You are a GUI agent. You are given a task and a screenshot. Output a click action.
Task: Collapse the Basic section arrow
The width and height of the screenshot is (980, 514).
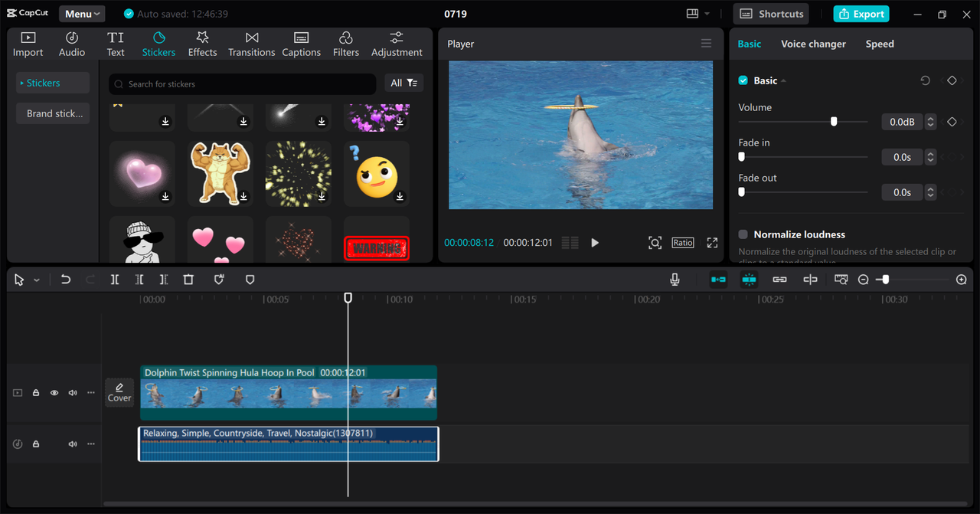[783, 81]
